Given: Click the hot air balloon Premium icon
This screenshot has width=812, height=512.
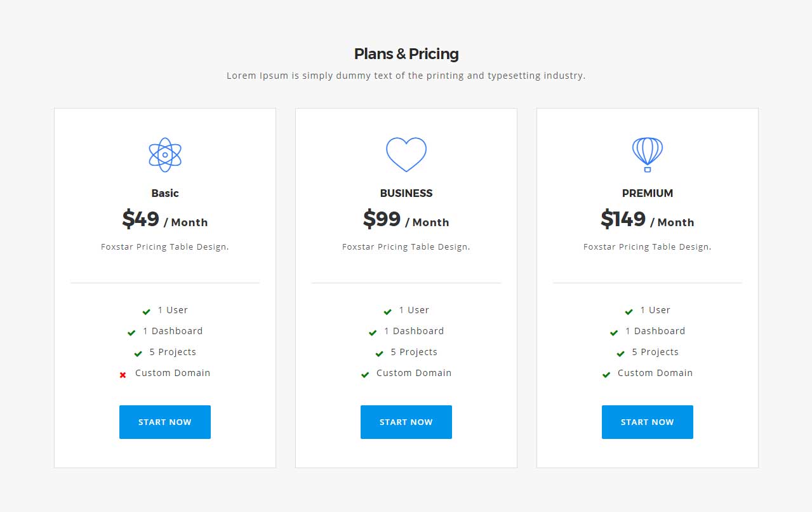Looking at the screenshot, I should coord(648,155).
